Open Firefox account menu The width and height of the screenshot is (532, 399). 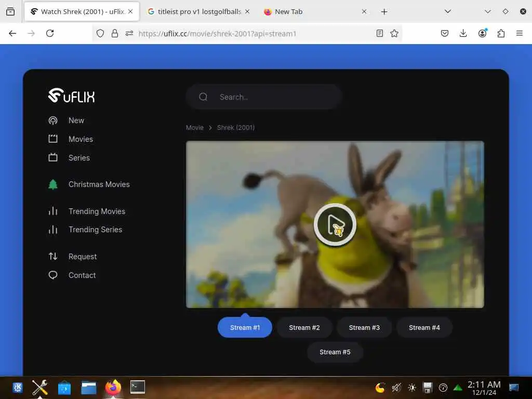coord(482,33)
